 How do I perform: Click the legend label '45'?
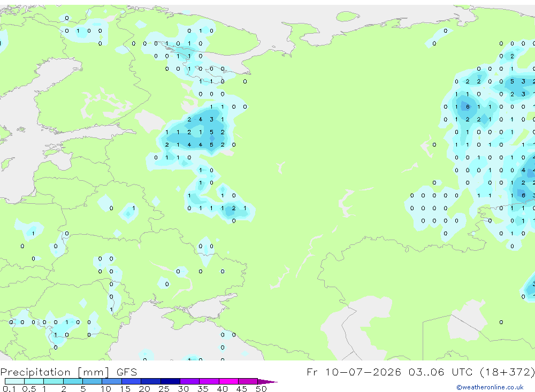pyautogui.click(x=242, y=389)
